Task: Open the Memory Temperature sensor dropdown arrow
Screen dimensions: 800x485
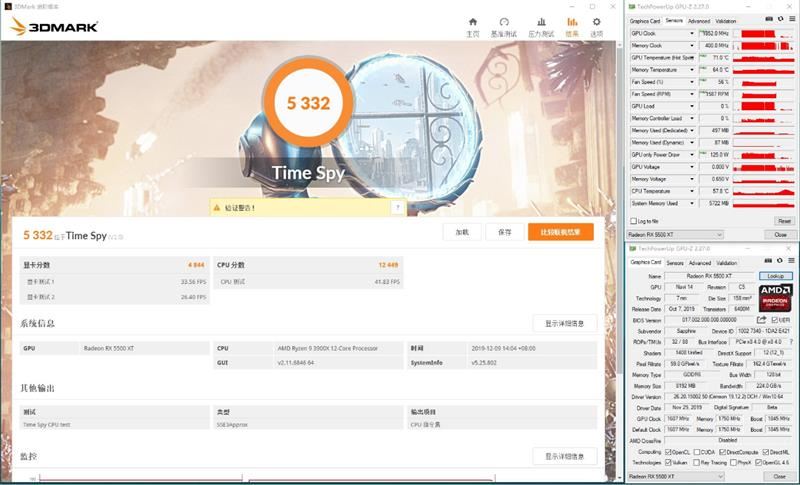Action: 692,70
